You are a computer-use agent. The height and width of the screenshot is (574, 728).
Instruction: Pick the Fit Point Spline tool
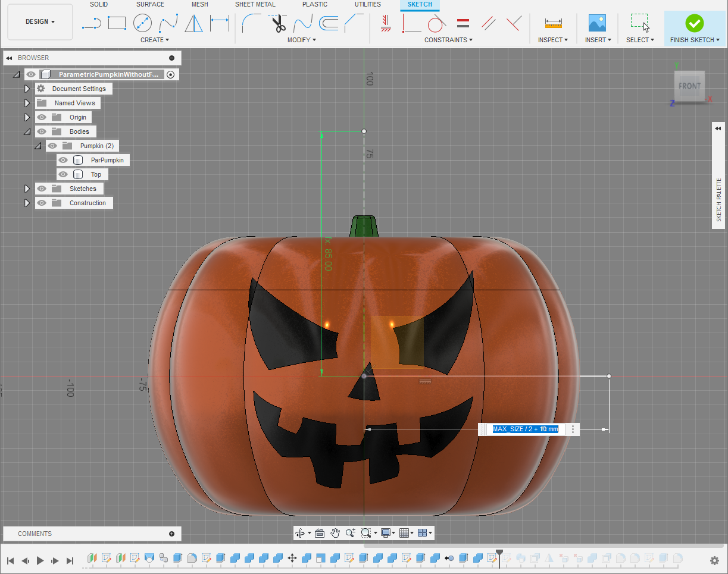point(168,23)
